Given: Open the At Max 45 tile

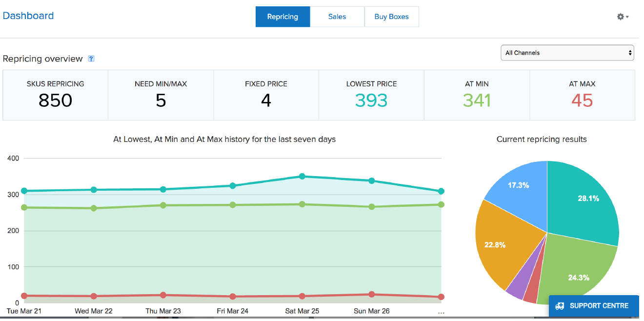Looking at the screenshot, I should (x=582, y=95).
